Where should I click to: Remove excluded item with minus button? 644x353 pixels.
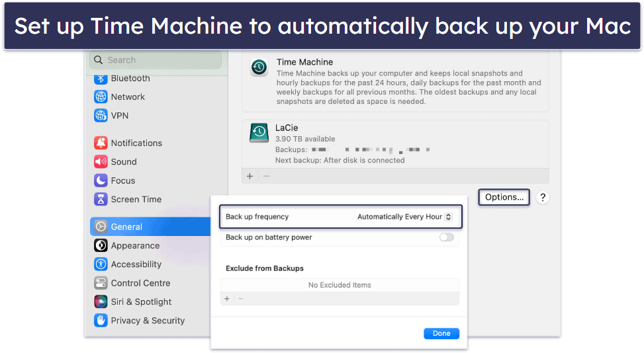(241, 299)
